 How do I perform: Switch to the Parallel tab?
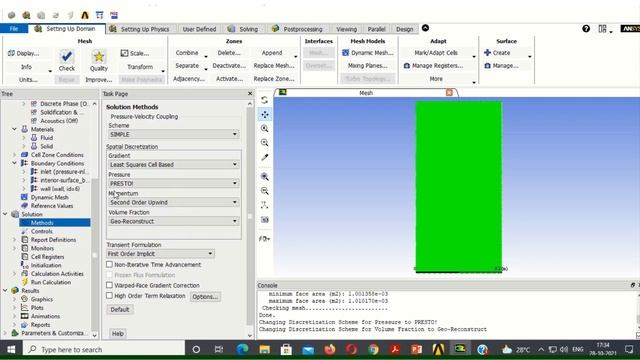tap(376, 29)
